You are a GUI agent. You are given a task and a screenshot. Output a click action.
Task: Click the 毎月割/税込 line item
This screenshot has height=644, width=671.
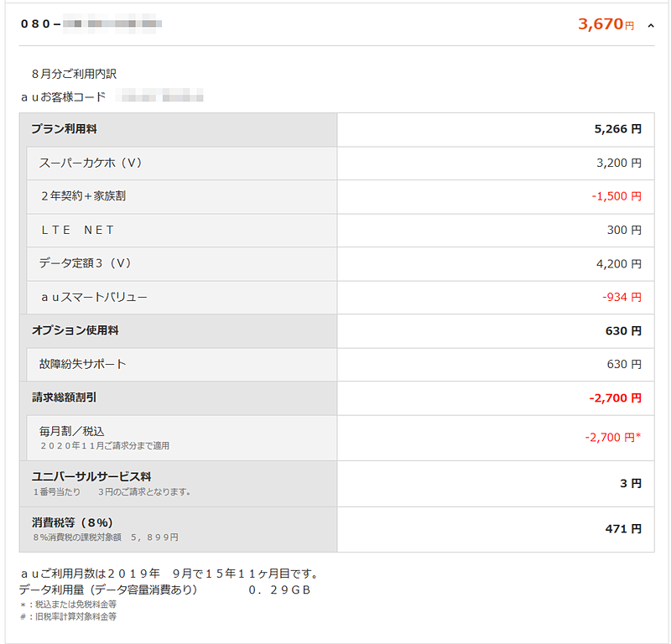click(71, 431)
